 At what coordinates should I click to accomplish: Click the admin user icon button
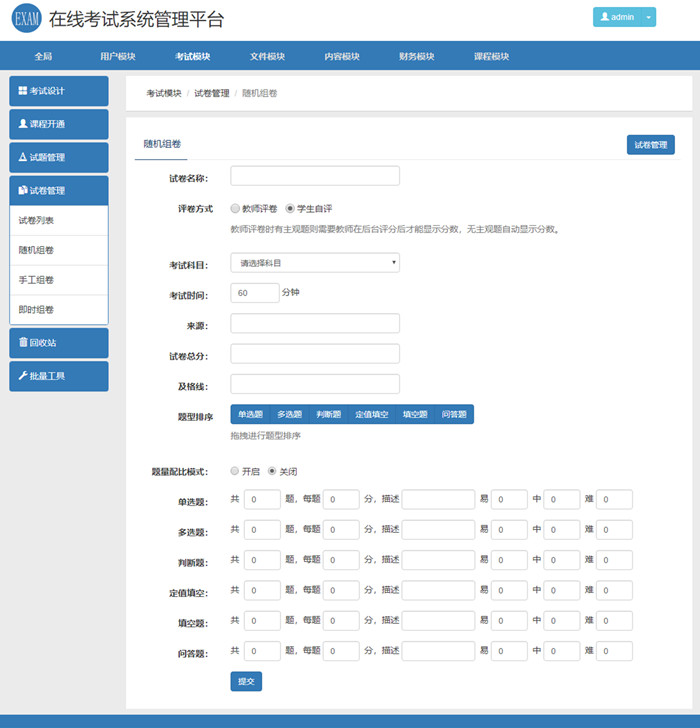click(x=605, y=17)
